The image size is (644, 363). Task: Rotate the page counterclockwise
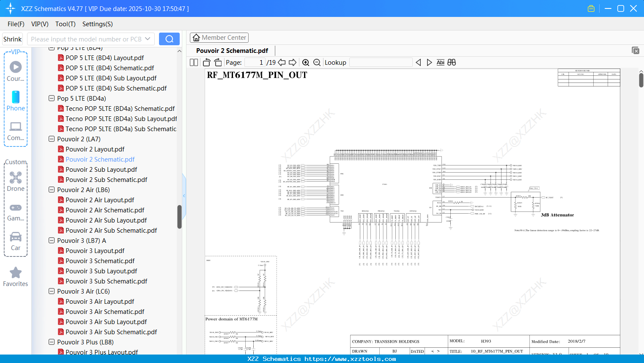point(206,62)
